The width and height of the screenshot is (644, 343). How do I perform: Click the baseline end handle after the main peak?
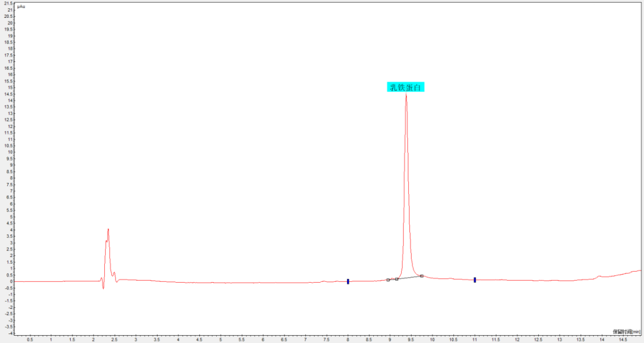click(x=422, y=276)
